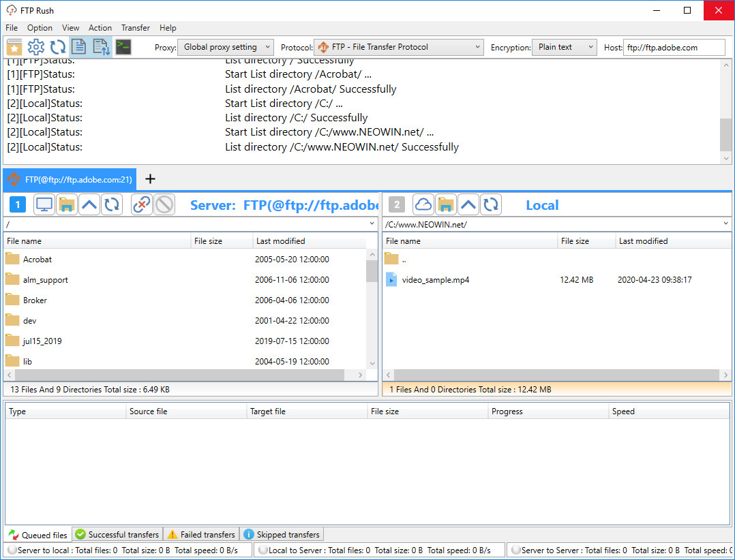Go up one folder in the Local pane
The height and width of the screenshot is (560, 735).
(x=468, y=204)
